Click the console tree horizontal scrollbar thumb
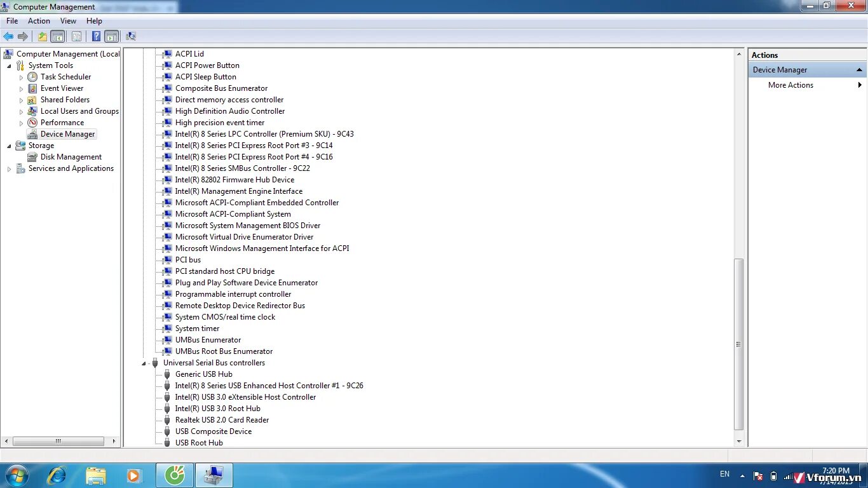Image resolution: width=868 pixels, height=488 pixels. tap(58, 441)
